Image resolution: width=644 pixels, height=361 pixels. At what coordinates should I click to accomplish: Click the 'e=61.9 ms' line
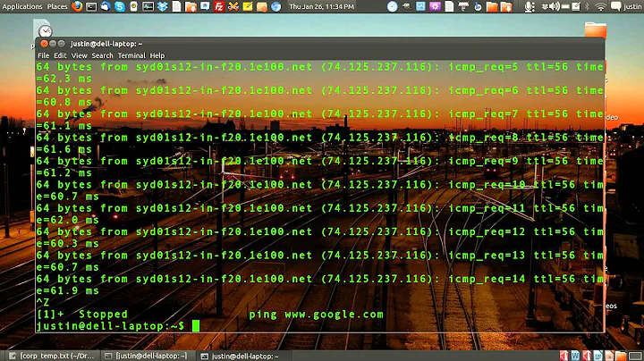68,290
